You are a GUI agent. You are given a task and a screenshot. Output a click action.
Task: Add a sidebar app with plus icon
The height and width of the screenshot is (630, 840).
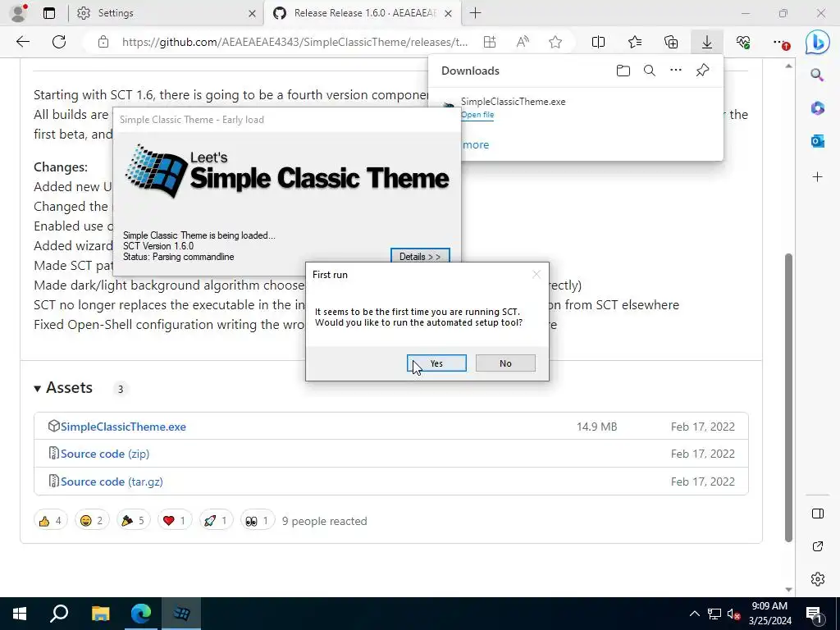[818, 177]
